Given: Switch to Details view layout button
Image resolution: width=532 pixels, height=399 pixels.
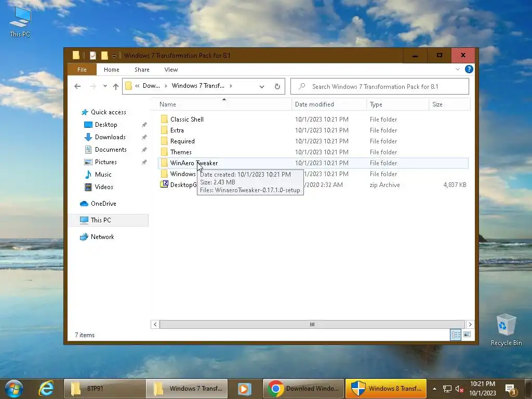Looking at the screenshot, I should click(456, 335).
